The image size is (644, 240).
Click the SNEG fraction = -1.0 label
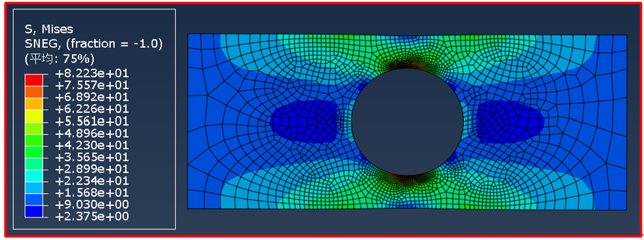click(x=94, y=43)
